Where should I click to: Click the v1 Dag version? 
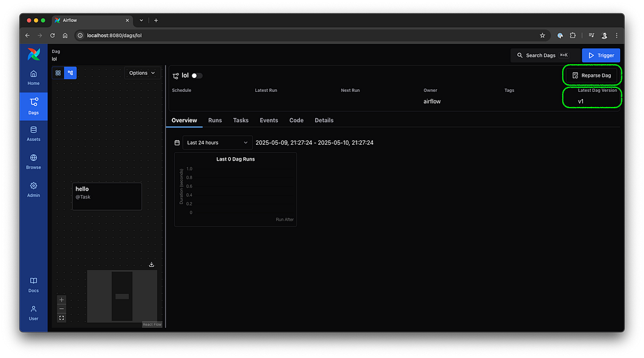pos(580,101)
